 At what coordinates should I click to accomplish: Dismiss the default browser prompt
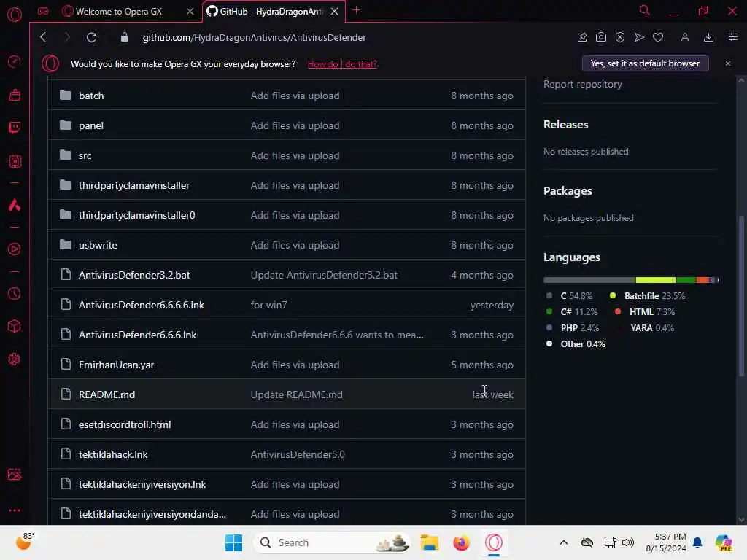(727, 63)
